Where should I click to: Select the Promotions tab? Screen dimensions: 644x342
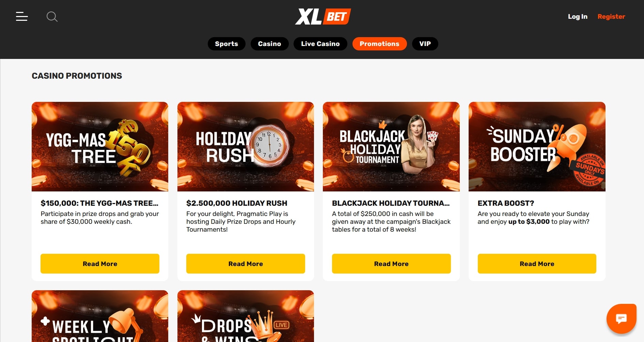(379, 44)
